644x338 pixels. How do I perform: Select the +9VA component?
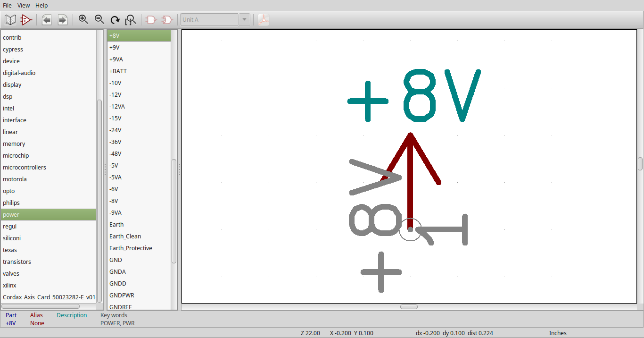pyautogui.click(x=139, y=59)
